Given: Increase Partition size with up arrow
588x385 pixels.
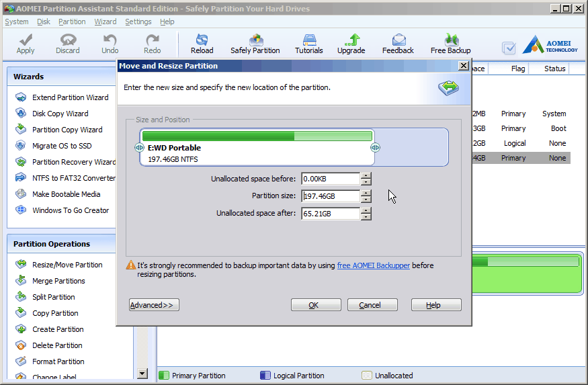Looking at the screenshot, I should tap(366, 193).
